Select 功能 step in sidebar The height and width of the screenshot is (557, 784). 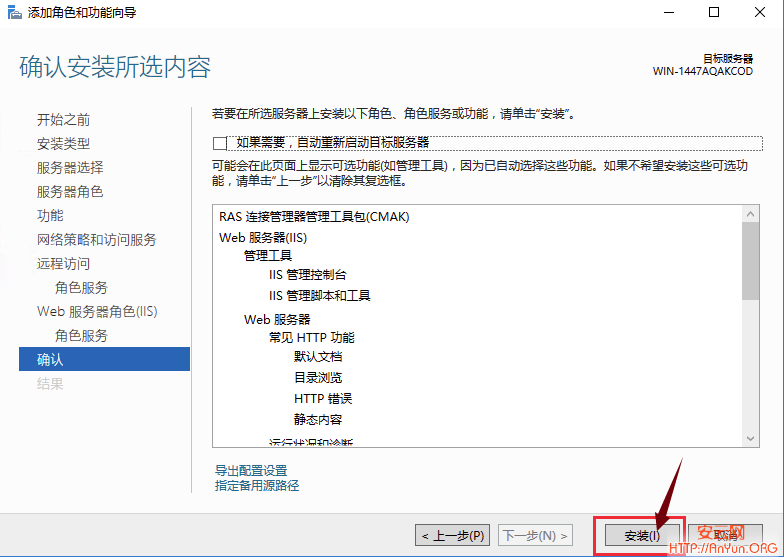click(50, 216)
